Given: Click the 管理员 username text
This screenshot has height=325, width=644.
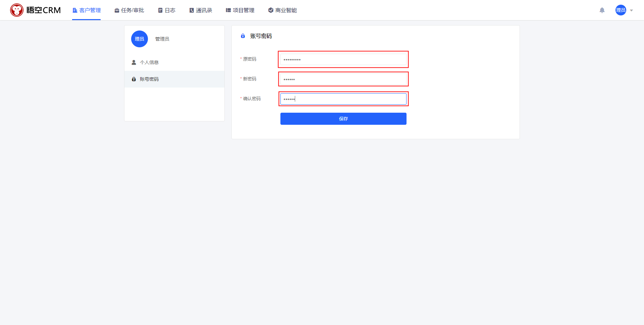Looking at the screenshot, I should coord(162,39).
